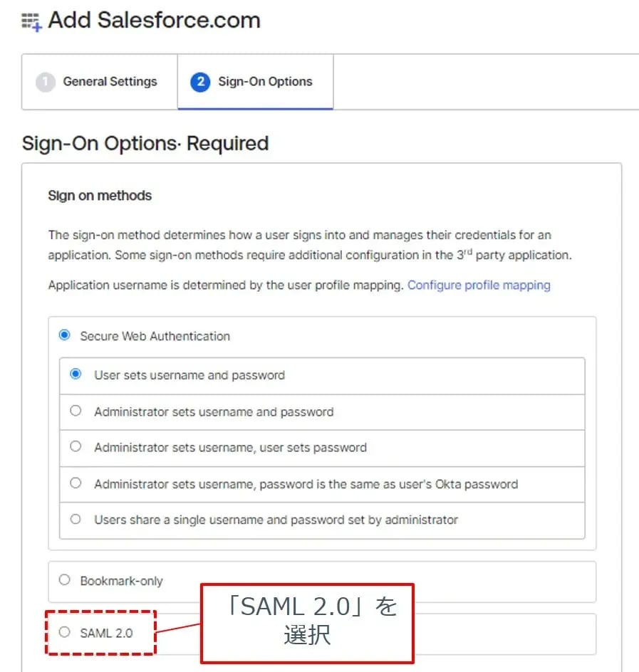Open the Configure profile mapping link
Viewport: 639px width, 672px height.
pyautogui.click(x=479, y=285)
